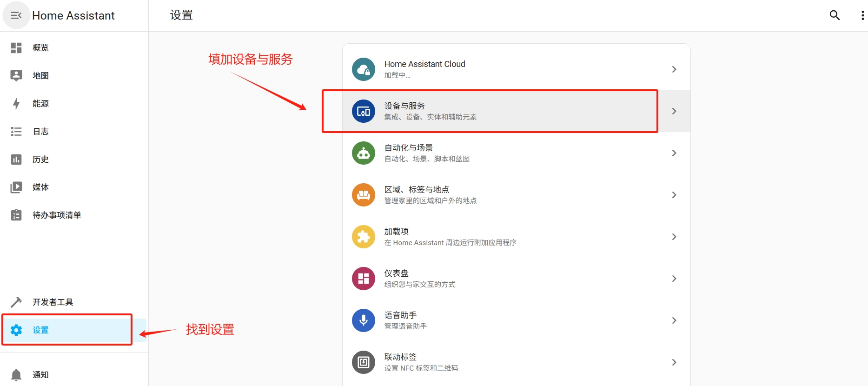Click the 开发者工具 hammer icon
This screenshot has width=868, height=386.
point(16,302)
